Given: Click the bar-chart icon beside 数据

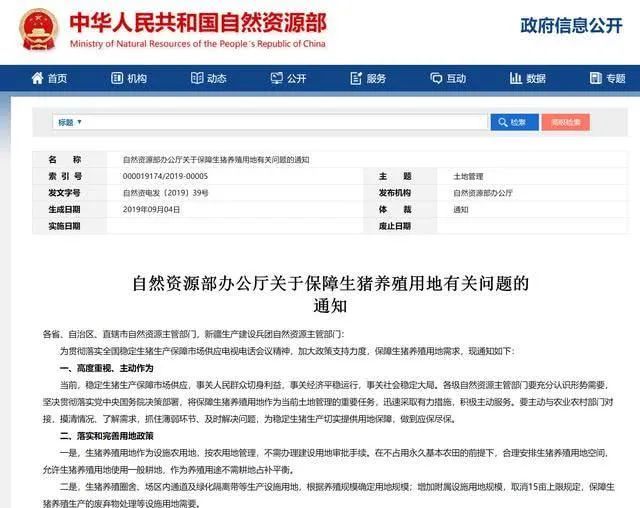Looking at the screenshot, I should pyautogui.click(x=516, y=78).
